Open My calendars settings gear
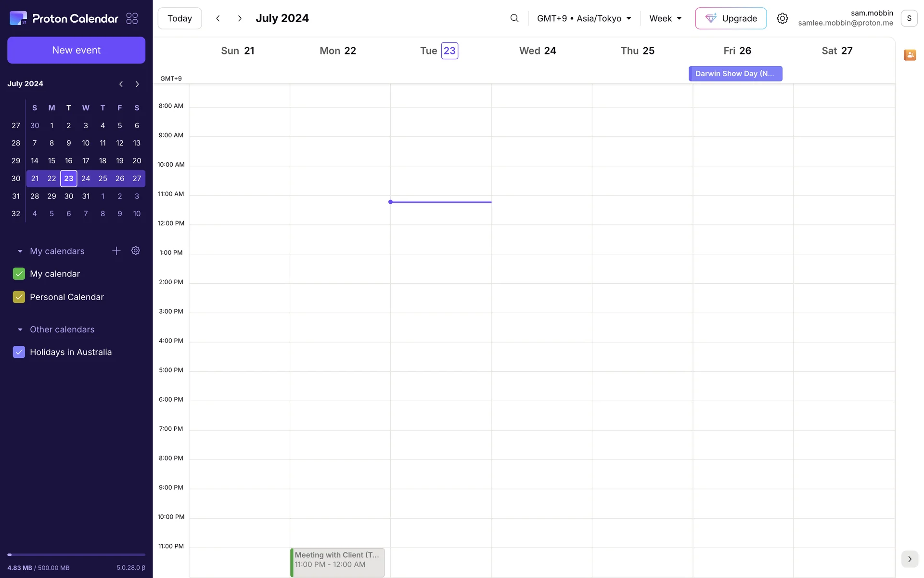The height and width of the screenshot is (578, 924). click(136, 251)
